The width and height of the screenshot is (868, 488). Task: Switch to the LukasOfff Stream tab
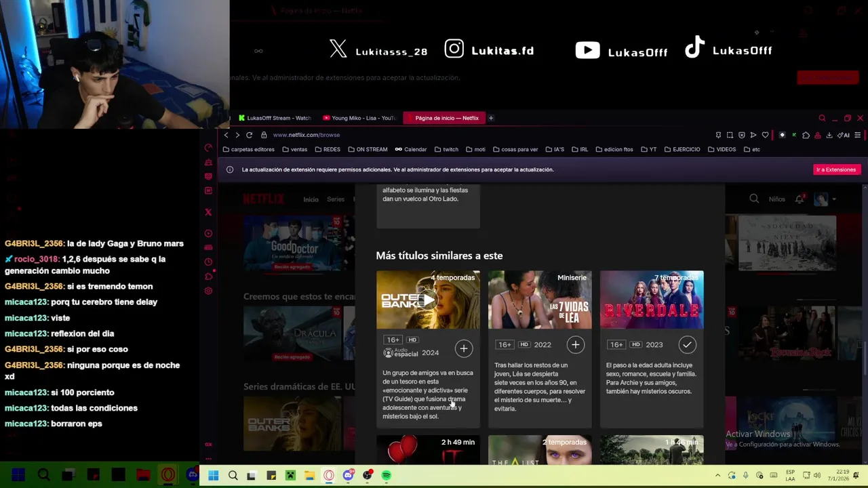[275, 118]
